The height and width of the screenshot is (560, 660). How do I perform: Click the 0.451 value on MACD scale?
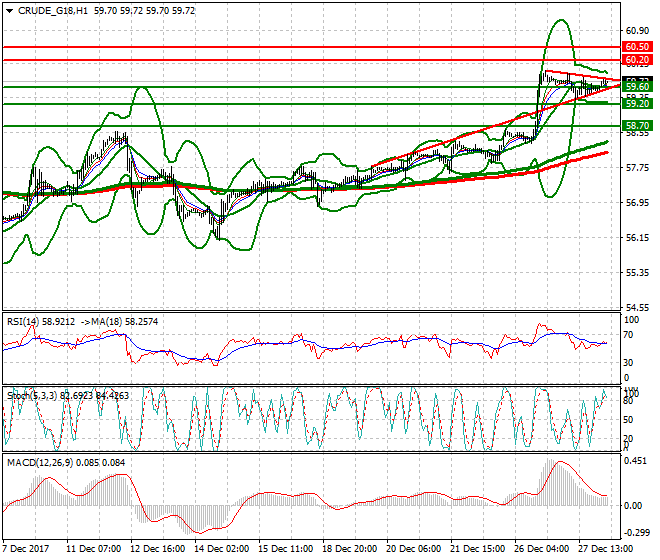click(x=636, y=461)
